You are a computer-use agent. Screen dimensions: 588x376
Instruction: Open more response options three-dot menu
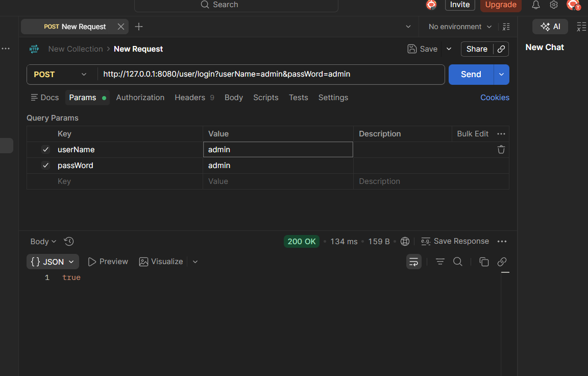[502, 241]
